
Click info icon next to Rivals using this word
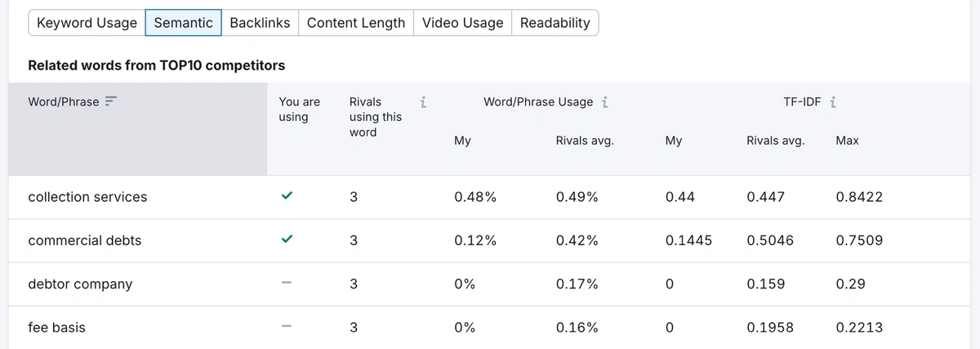tap(423, 102)
